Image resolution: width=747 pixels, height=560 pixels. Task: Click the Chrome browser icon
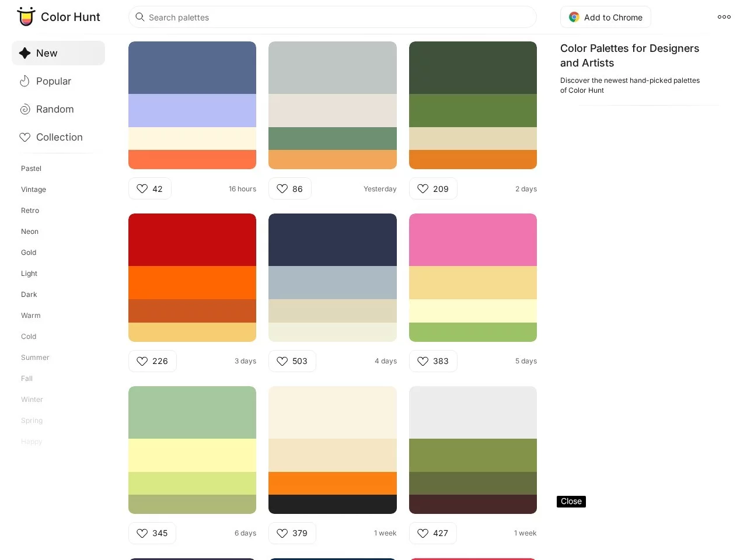(x=574, y=17)
